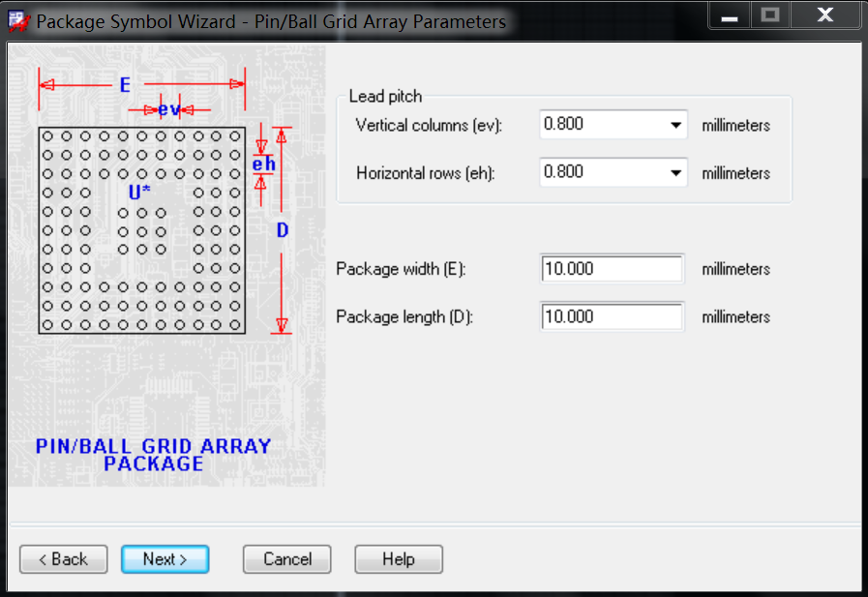Click the millimeters unit beside Package length
Screen dimensions: 868x597
pos(735,317)
